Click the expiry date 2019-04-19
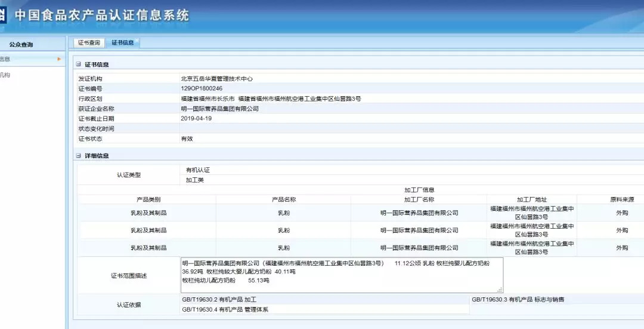The image size is (644, 329). click(x=196, y=118)
